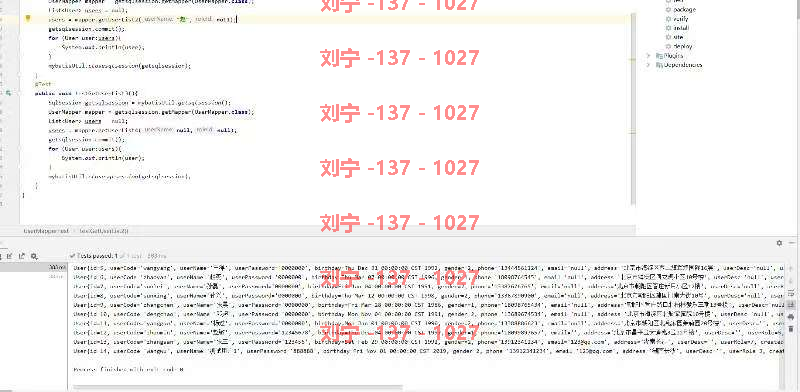Viewport: 800px width, 392px height.
Task: Click the print console output icon
Action: coord(791,316)
